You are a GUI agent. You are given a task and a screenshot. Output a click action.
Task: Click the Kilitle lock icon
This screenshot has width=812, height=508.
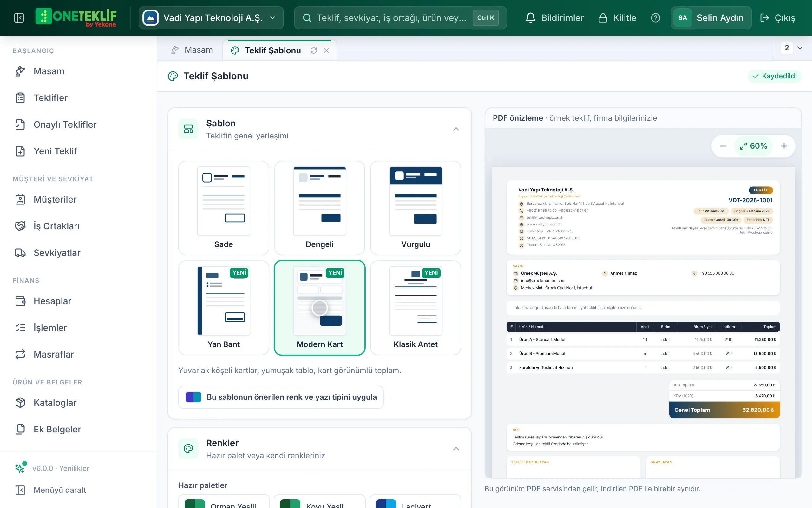[x=603, y=18]
